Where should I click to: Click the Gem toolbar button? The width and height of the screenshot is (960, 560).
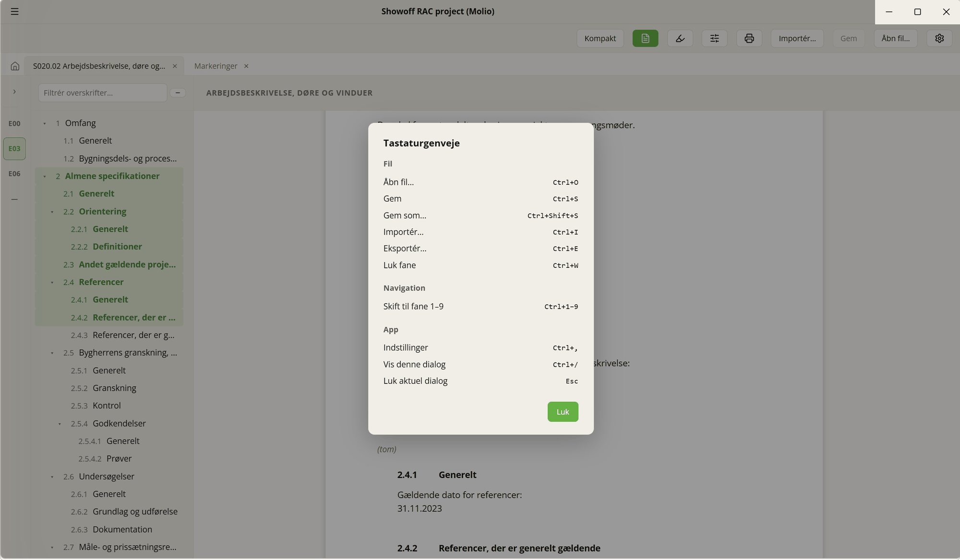pyautogui.click(x=849, y=38)
